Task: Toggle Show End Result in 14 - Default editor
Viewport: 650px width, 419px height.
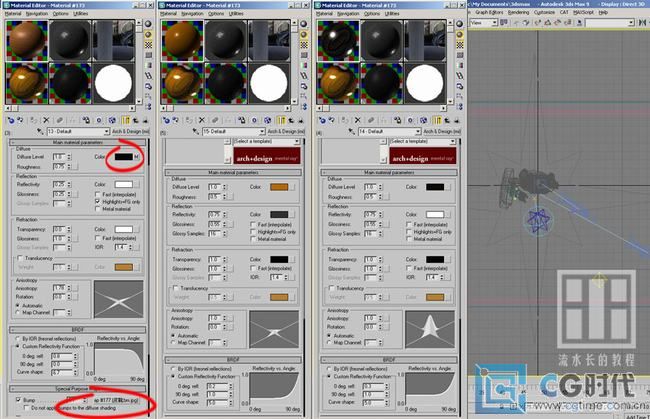Action: click(x=437, y=120)
